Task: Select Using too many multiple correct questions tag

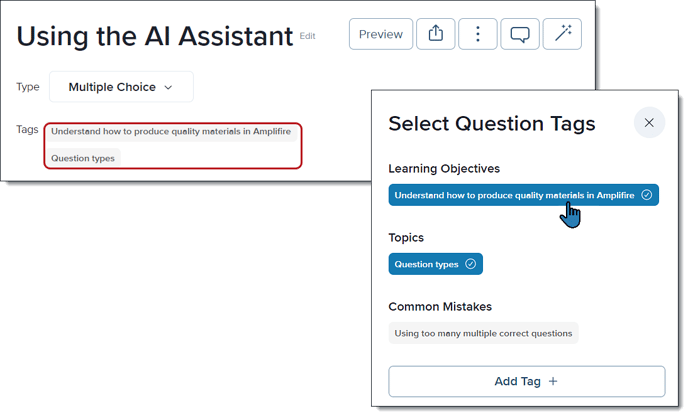Action: click(x=483, y=333)
